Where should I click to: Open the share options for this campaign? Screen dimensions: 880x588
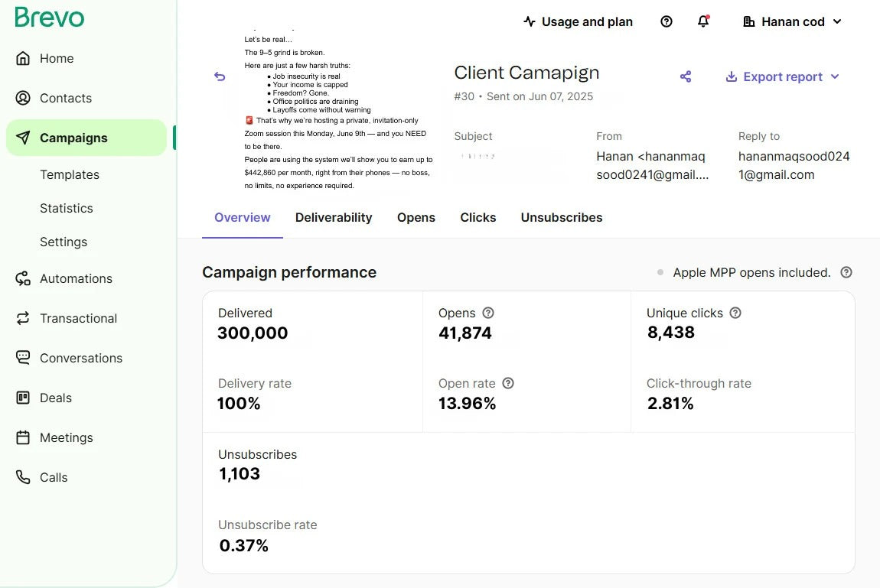(686, 76)
